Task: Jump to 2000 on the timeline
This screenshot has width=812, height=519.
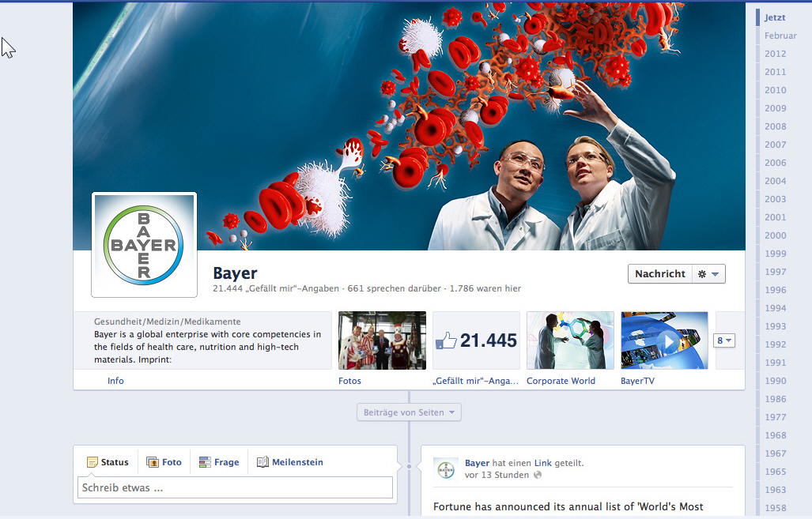Action: tap(775, 235)
